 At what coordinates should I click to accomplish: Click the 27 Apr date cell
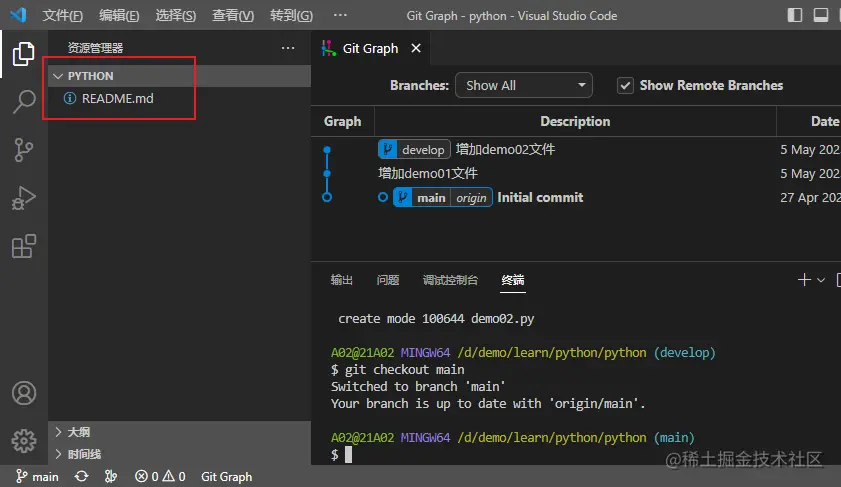(x=810, y=197)
